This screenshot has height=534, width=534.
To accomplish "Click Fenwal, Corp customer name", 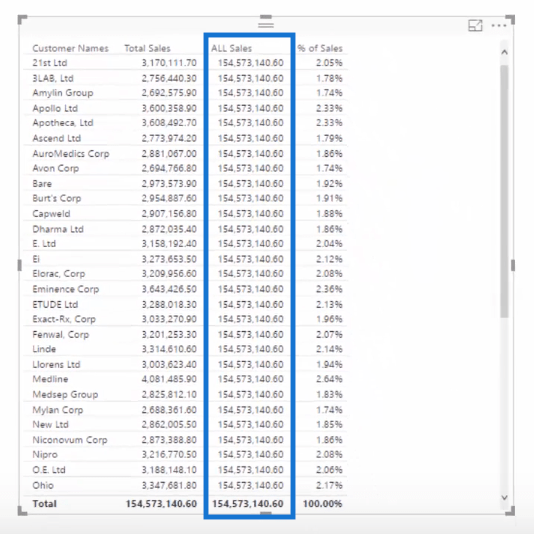I will 61,334.
